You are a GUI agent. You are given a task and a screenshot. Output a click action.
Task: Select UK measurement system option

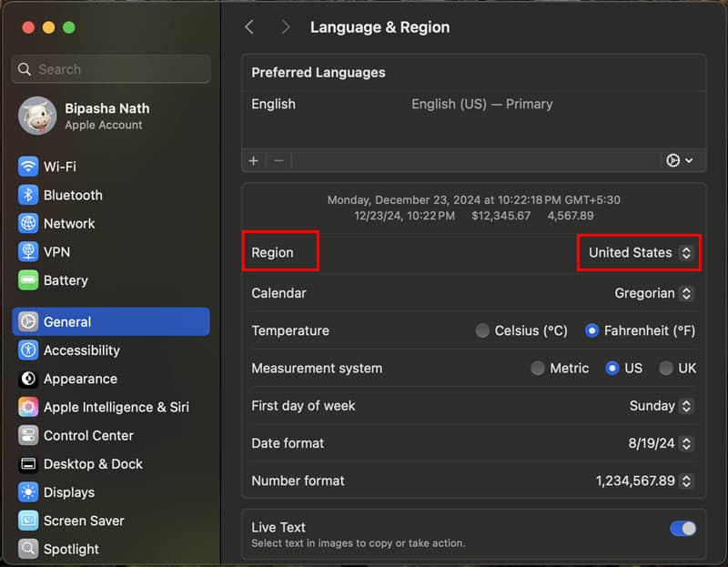coord(666,369)
